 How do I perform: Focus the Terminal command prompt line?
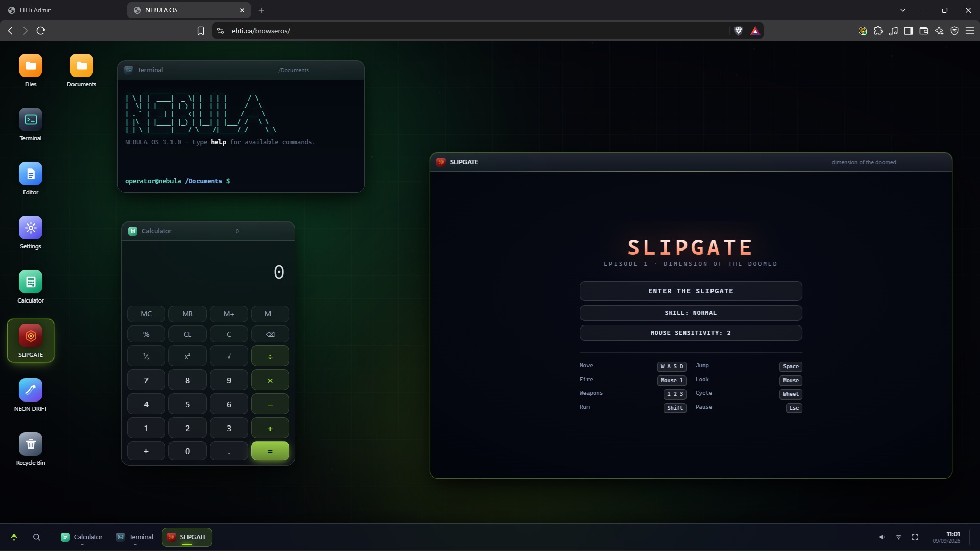[241, 181]
